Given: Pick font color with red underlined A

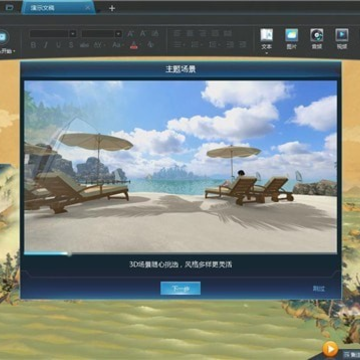Looking at the screenshot, I should coord(134,45).
